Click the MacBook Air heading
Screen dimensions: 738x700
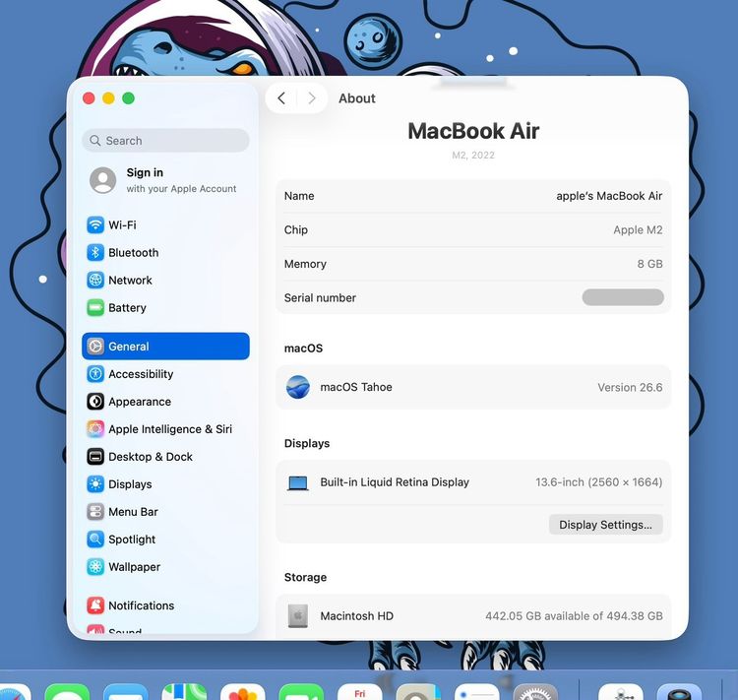click(x=473, y=131)
